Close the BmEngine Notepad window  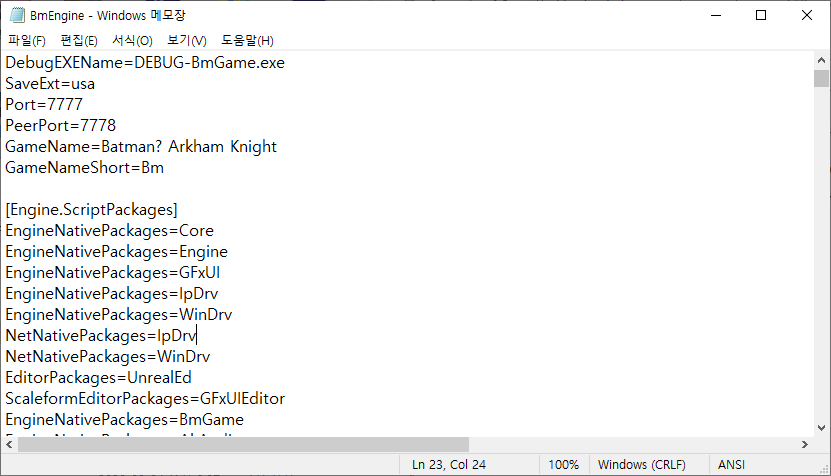tap(807, 15)
